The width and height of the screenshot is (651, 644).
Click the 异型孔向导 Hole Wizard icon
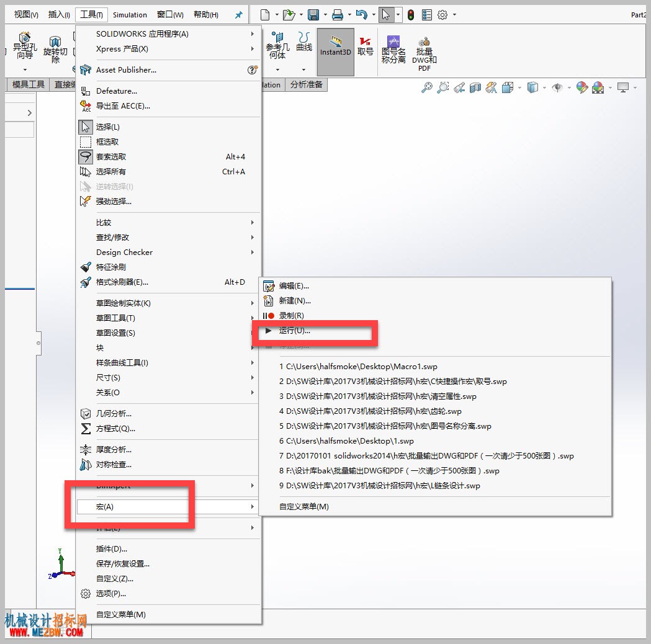click(x=24, y=46)
